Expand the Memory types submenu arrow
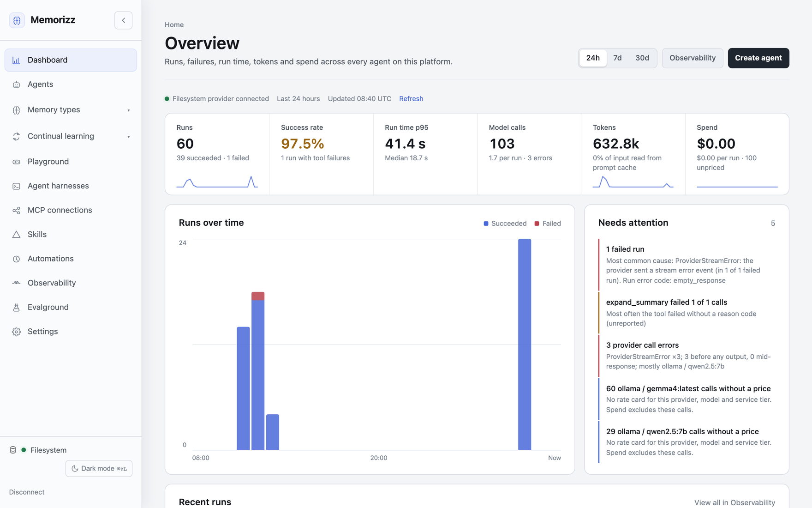Viewport: 812px width, 508px height. coord(129,110)
